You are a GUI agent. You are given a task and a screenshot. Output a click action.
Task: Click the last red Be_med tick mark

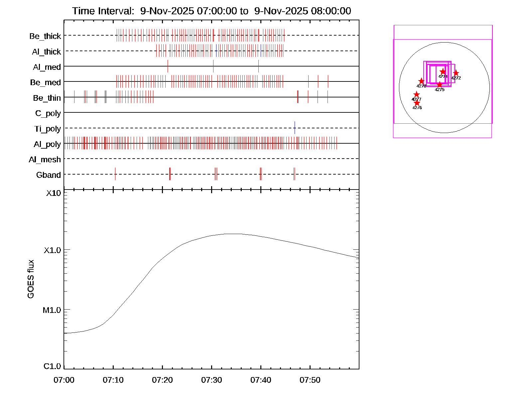[328, 81]
